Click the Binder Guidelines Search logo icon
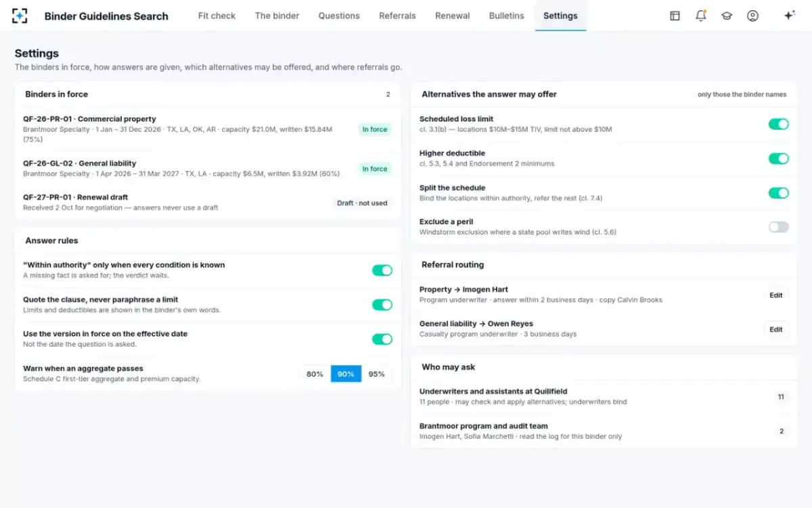812x508 pixels. point(20,16)
